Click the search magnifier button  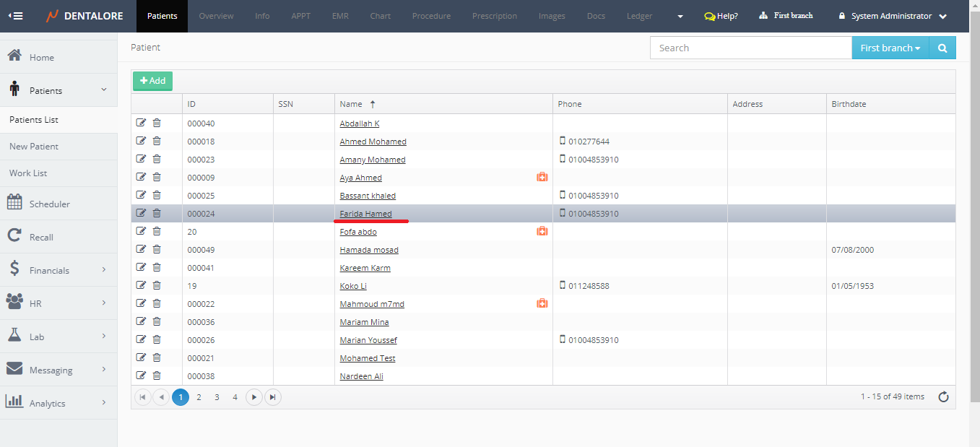[x=942, y=48]
